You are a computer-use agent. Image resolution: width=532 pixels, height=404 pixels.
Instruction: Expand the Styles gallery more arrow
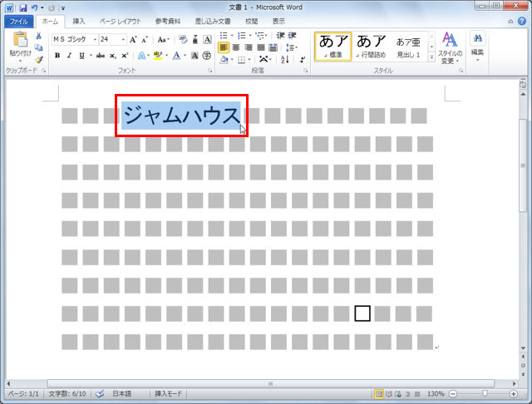tap(431, 57)
